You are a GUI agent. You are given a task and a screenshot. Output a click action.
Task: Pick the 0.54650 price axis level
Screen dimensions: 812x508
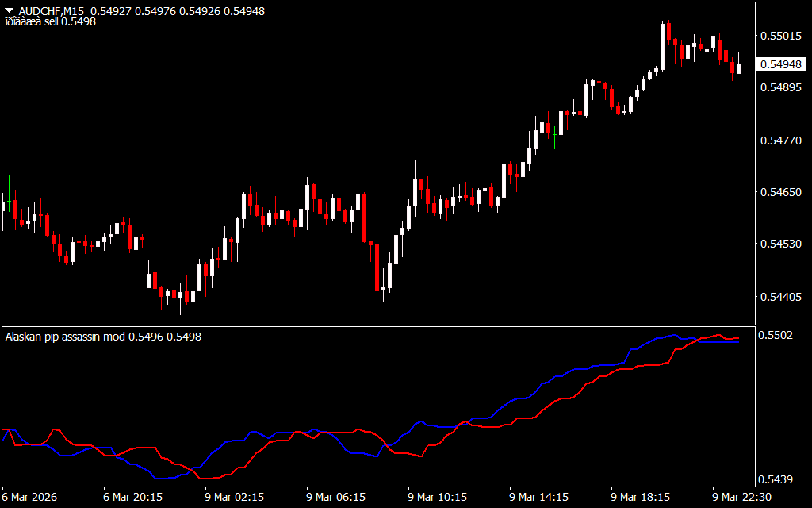(779, 192)
